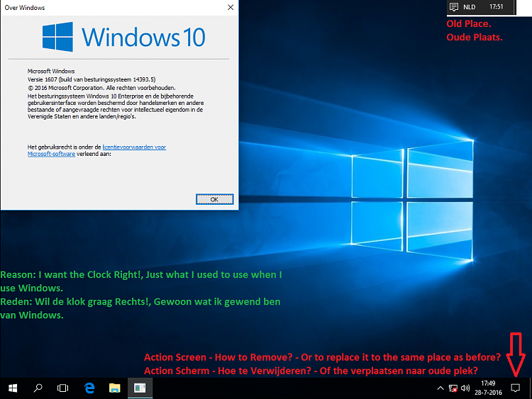Open the Windows Start menu
The height and width of the screenshot is (399, 532).
coord(13,388)
